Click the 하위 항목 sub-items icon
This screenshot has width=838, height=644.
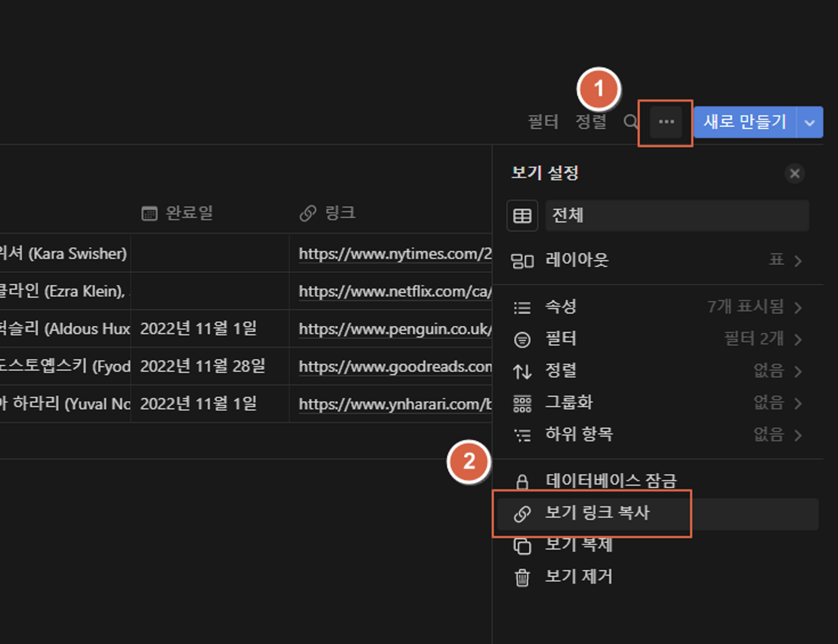pyautogui.click(x=522, y=435)
